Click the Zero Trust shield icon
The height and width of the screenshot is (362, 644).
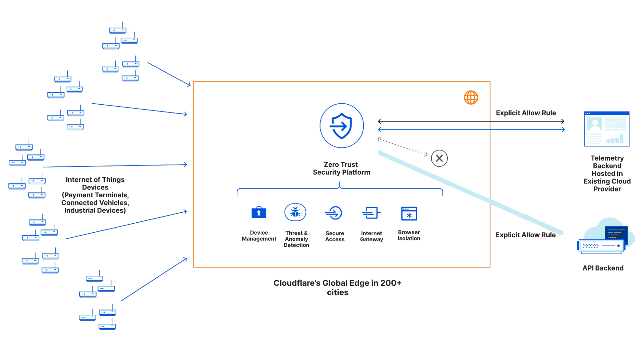341,126
